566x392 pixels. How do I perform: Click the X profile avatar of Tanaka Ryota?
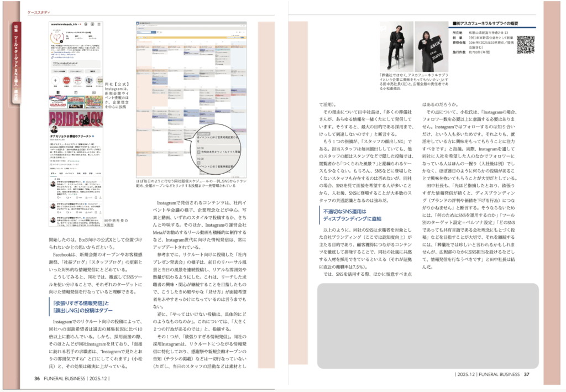tap(55, 128)
